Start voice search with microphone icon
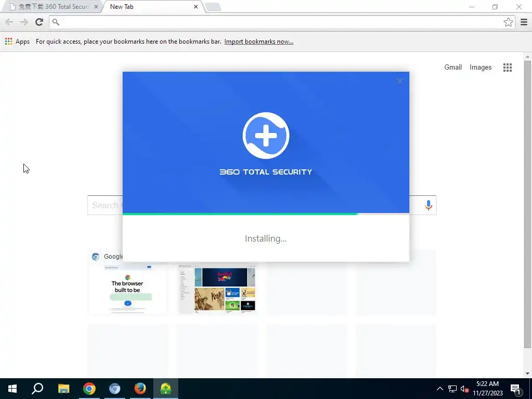 (x=428, y=205)
